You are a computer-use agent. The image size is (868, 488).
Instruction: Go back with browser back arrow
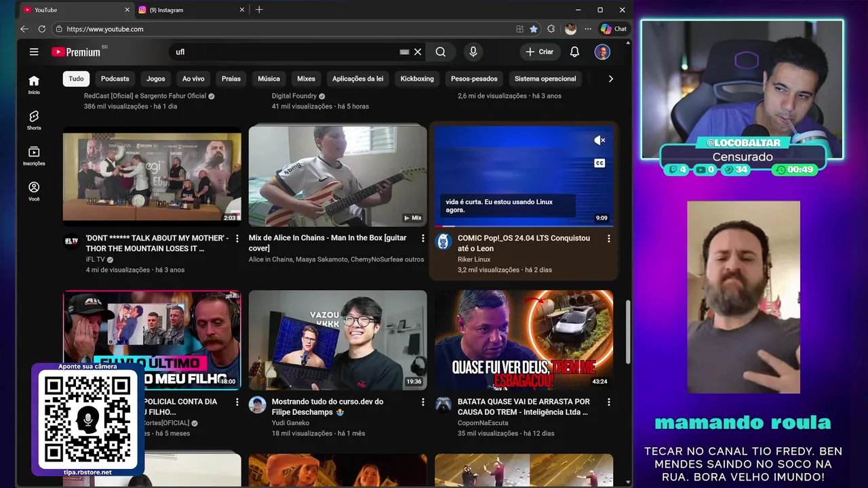coord(24,29)
